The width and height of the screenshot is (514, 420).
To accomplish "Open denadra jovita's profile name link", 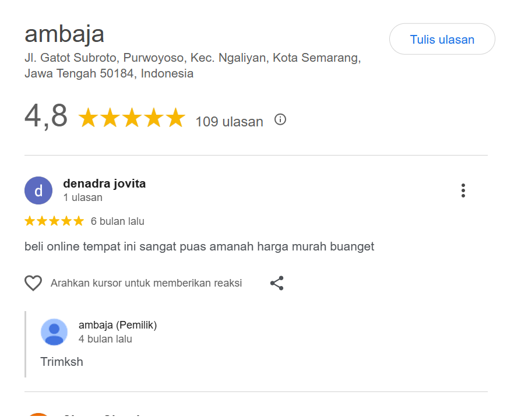I will click(104, 183).
